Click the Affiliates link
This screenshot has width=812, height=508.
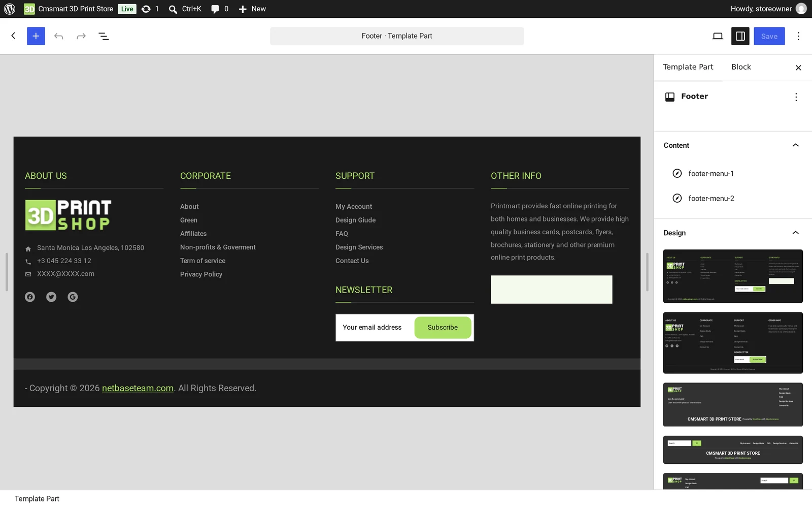click(193, 234)
